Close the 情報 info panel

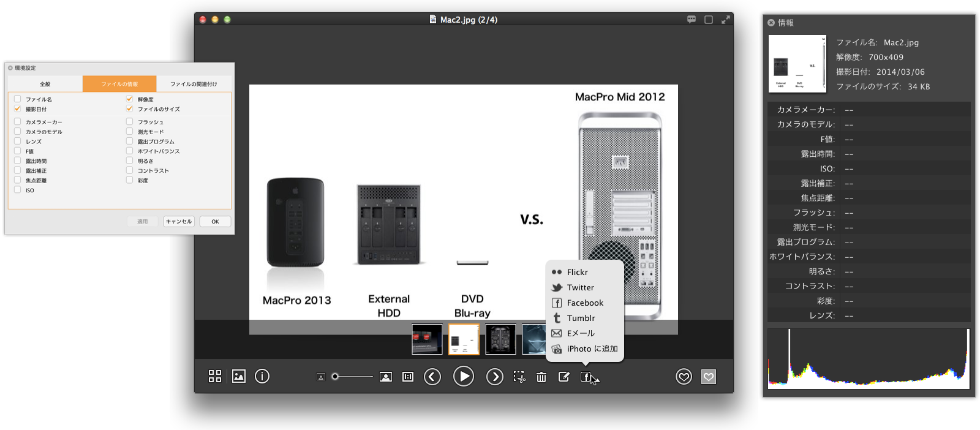pyautogui.click(x=771, y=23)
